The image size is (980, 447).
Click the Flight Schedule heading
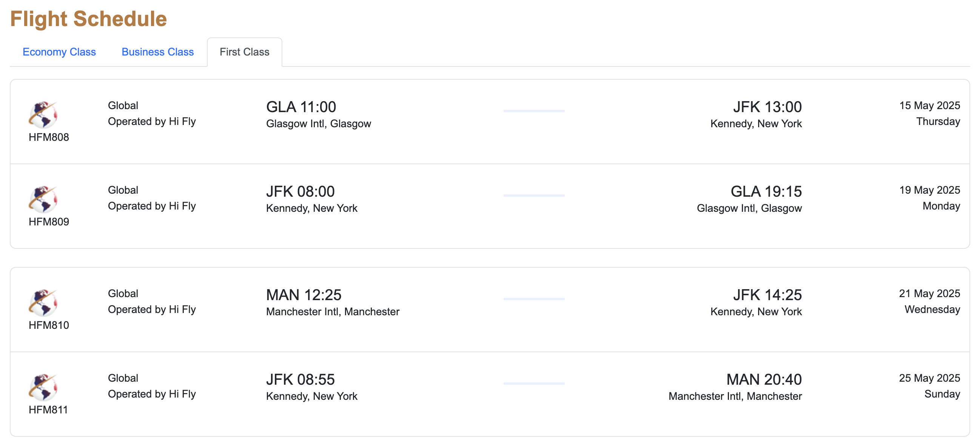pyautogui.click(x=88, y=18)
